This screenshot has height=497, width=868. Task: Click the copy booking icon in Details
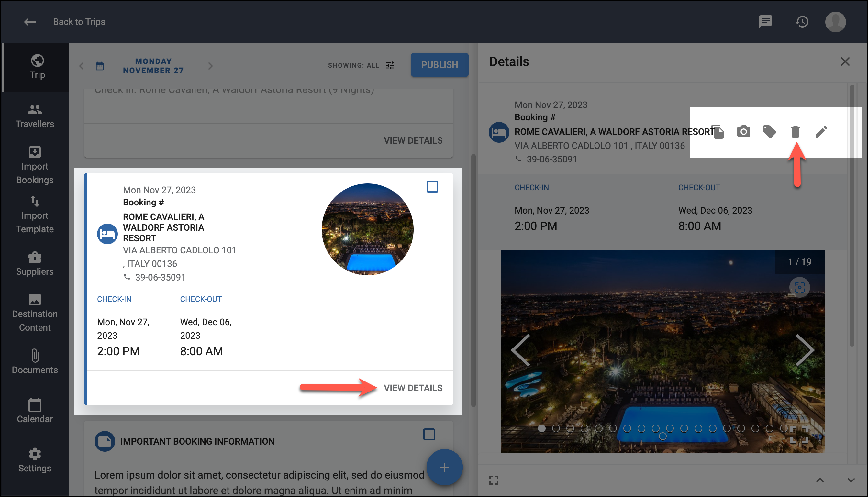click(718, 132)
